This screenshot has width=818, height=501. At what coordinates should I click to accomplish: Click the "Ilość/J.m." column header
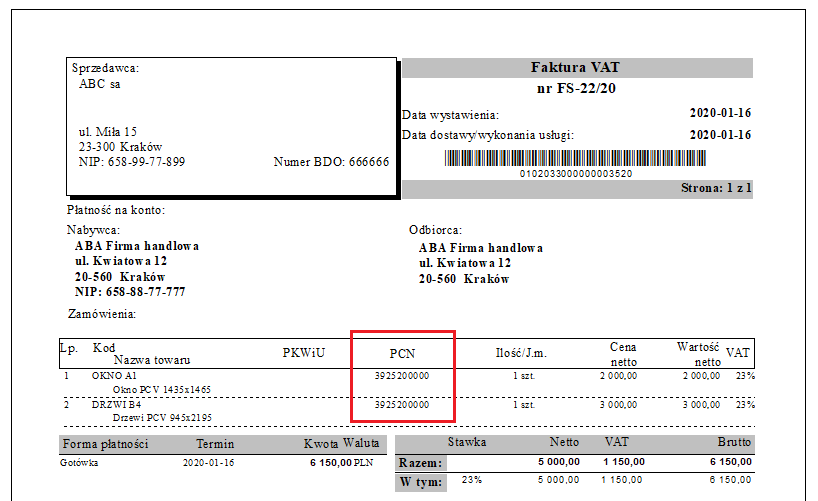point(521,353)
